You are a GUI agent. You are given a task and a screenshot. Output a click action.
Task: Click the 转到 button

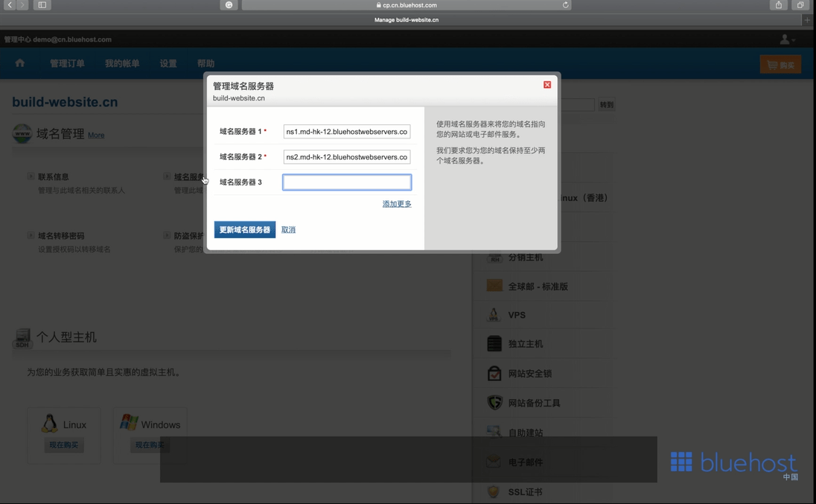point(606,104)
